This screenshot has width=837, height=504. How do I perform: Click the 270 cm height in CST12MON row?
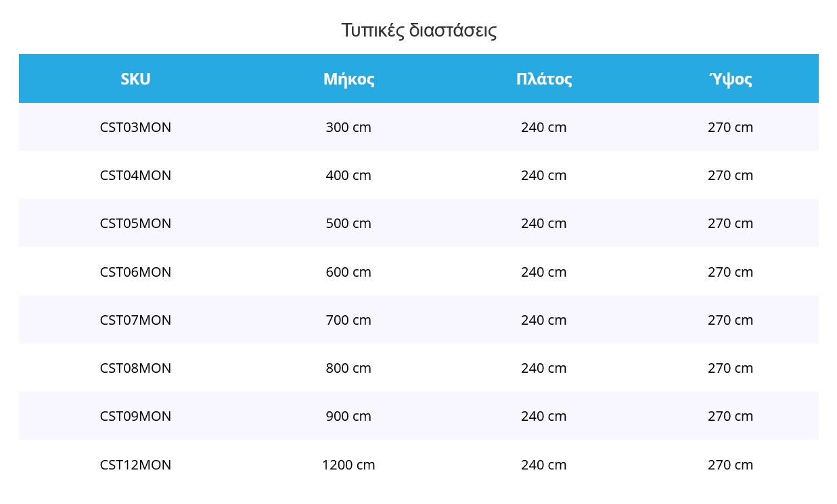pyautogui.click(x=731, y=465)
